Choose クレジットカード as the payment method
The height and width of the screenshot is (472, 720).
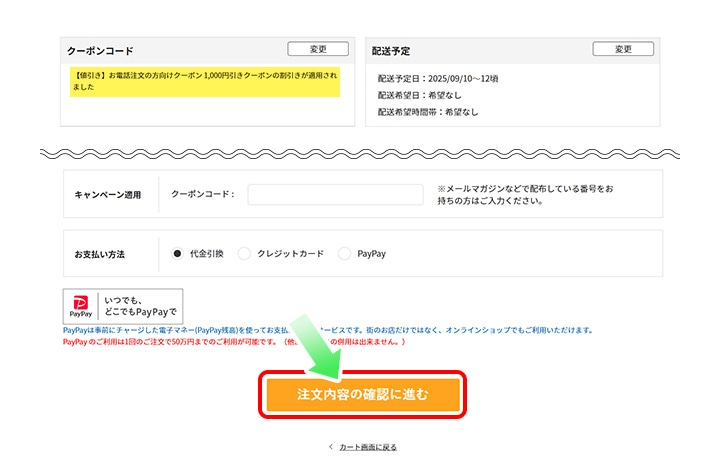(x=244, y=254)
